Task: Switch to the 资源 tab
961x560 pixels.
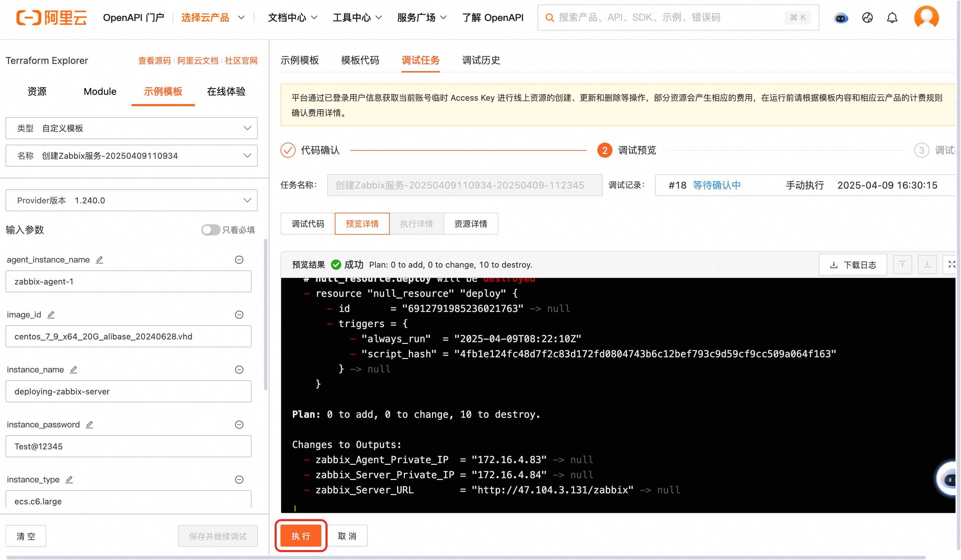Action: click(x=37, y=91)
